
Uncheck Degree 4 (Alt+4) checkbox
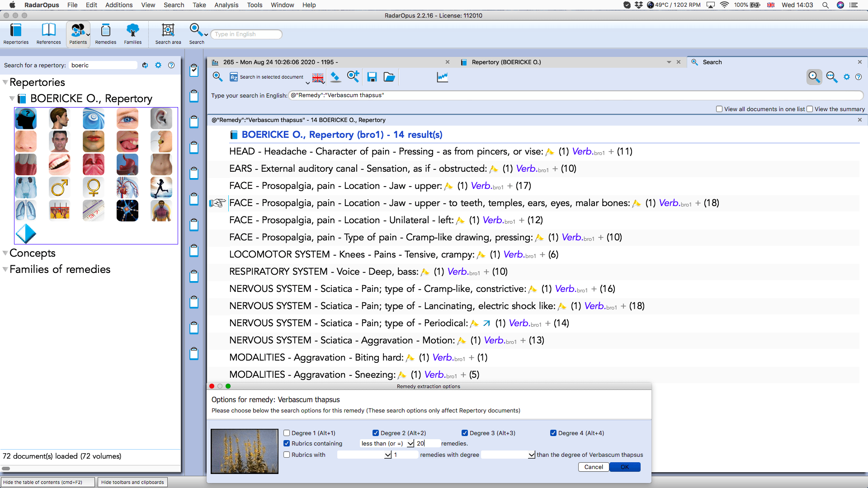coord(553,433)
